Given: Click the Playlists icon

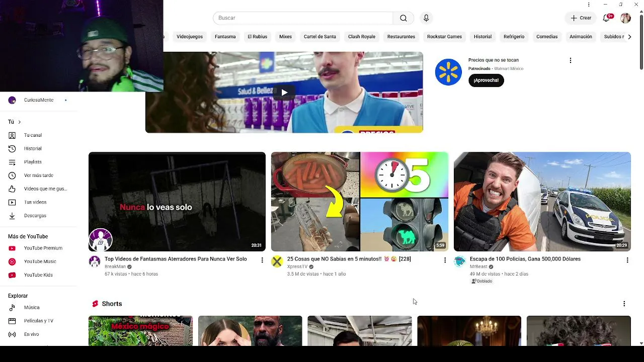Looking at the screenshot, I should 12,162.
